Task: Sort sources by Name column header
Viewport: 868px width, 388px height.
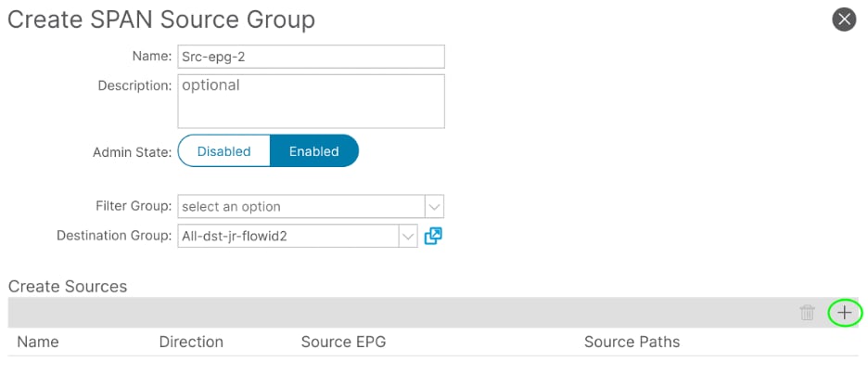Action: coord(38,342)
